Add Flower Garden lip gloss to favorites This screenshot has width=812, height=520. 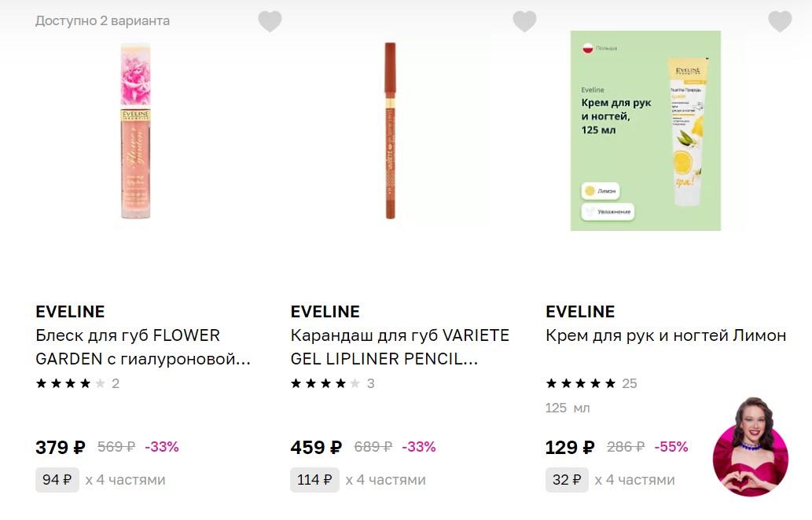(270, 22)
